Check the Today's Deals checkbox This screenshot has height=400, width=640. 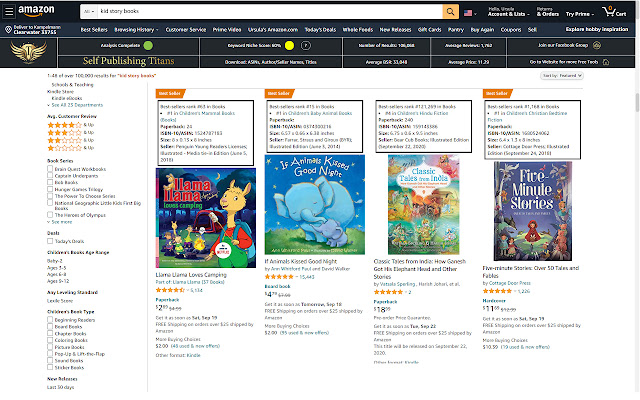pyautogui.click(x=51, y=242)
